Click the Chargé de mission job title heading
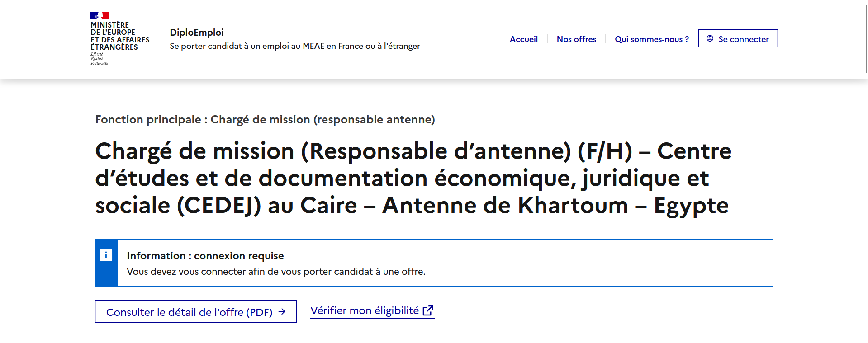 point(413,178)
